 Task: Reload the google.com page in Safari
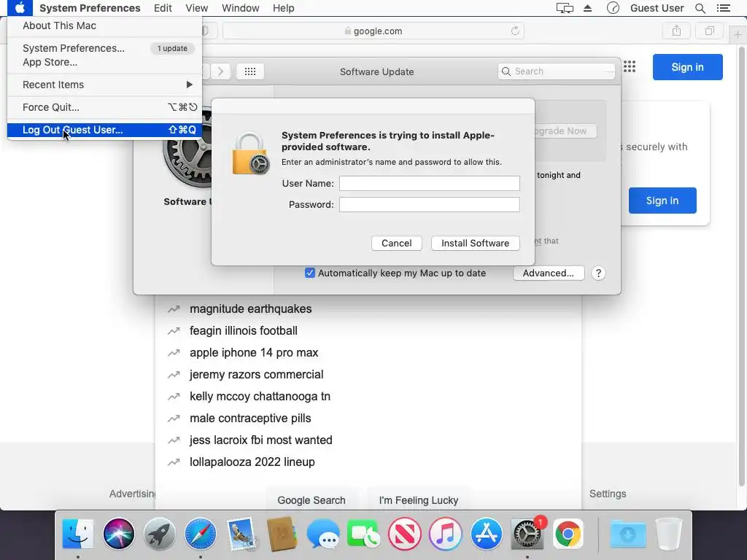pos(515,31)
